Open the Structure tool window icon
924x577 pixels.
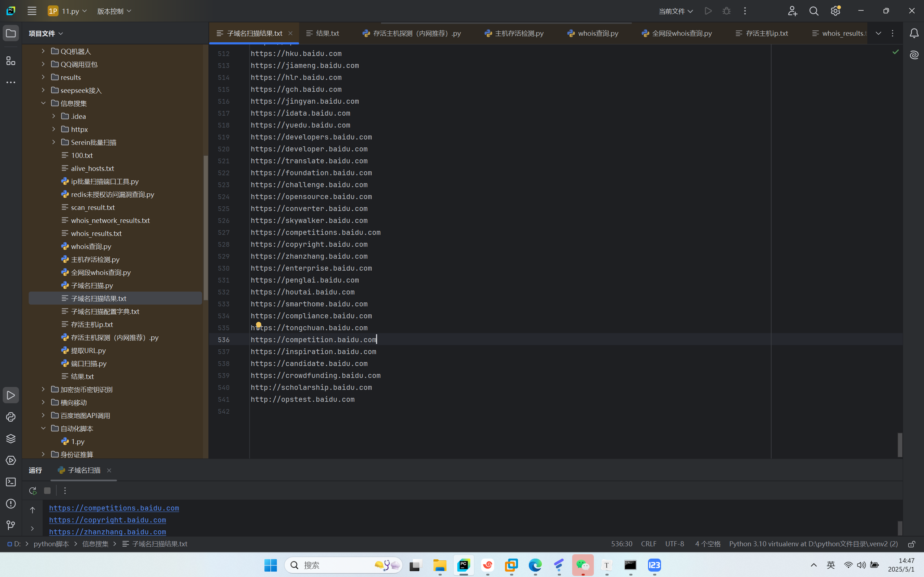(x=11, y=61)
